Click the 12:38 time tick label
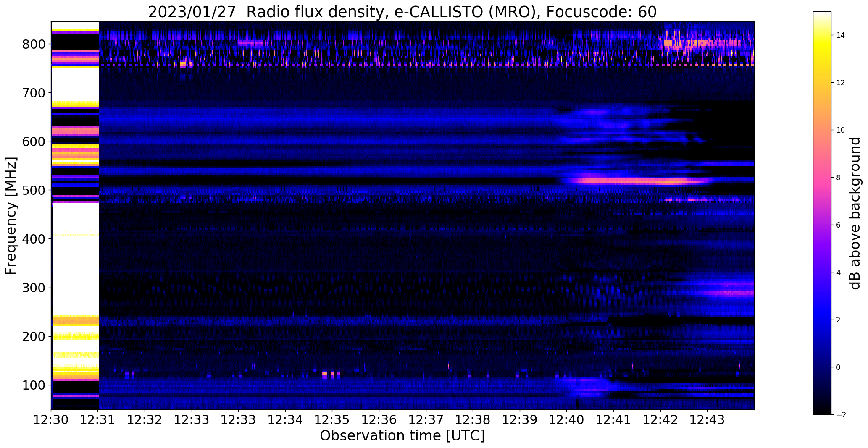The width and height of the screenshot is (868, 448). [x=473, y=420]
